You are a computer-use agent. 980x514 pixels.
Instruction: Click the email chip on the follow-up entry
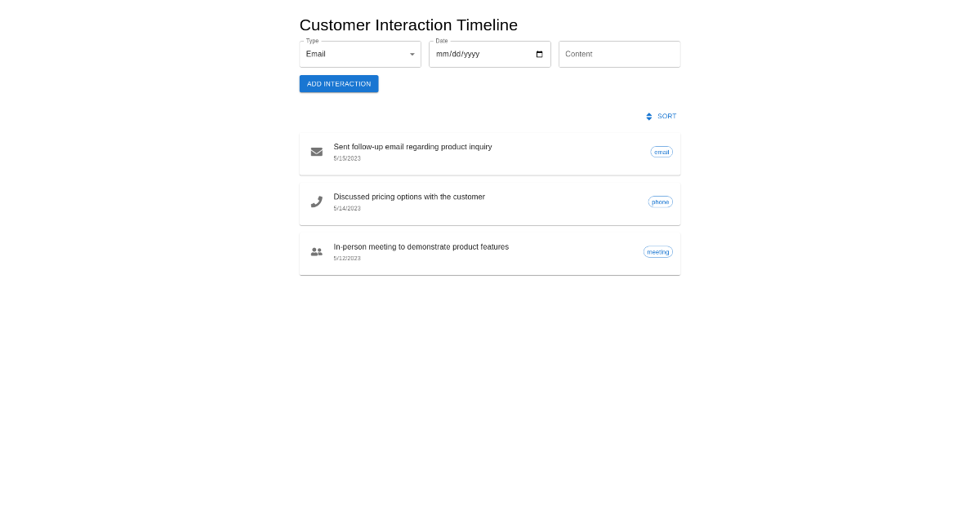pos(661,152)
